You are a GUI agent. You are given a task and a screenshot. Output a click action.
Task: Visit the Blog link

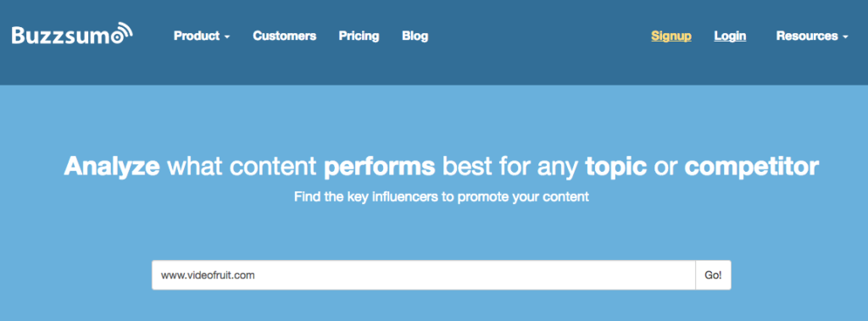click(x=415, y=36)
